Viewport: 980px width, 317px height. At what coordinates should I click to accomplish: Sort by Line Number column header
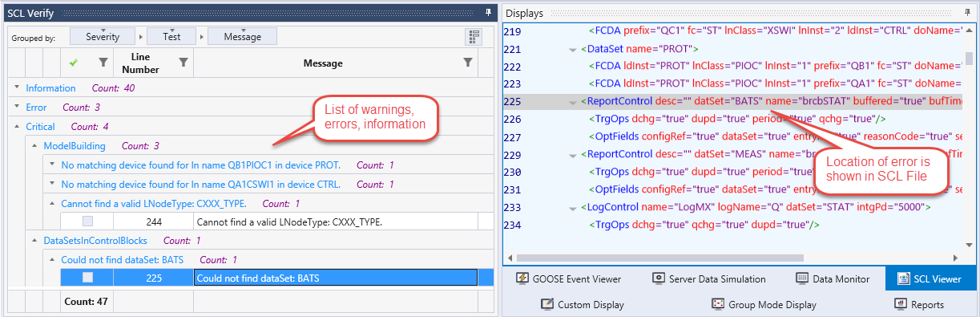click(140, 63)
